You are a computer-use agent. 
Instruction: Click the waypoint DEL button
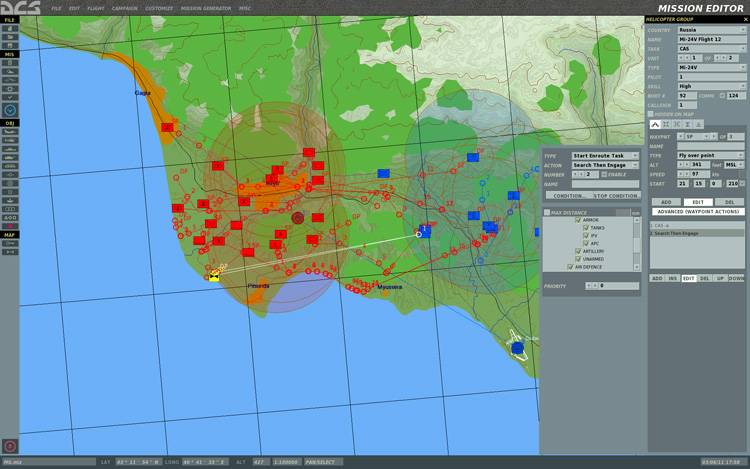coord(729,202)
